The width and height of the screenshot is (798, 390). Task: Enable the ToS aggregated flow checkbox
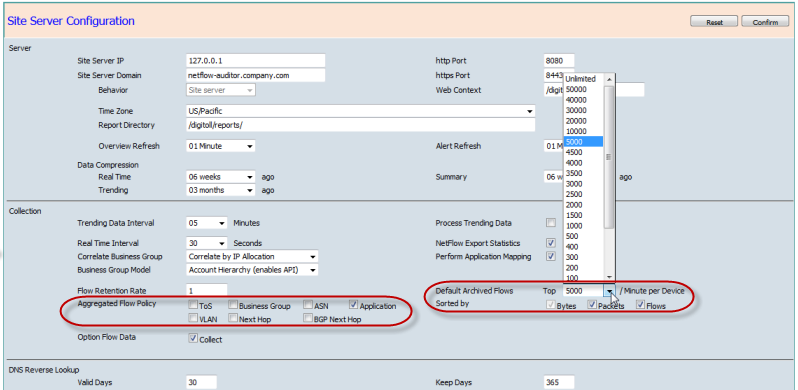(x=193, y=305)
